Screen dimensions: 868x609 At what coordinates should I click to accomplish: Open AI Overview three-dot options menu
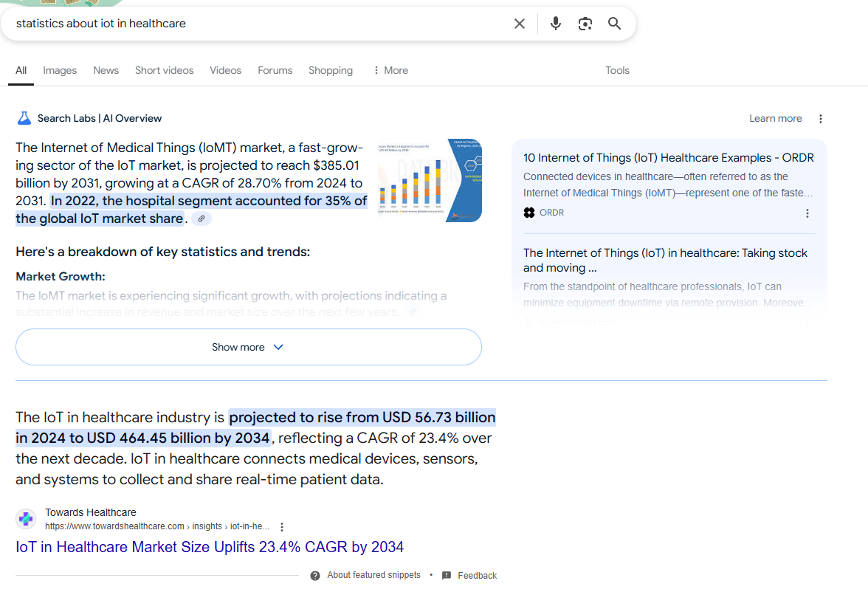[821, 118]
